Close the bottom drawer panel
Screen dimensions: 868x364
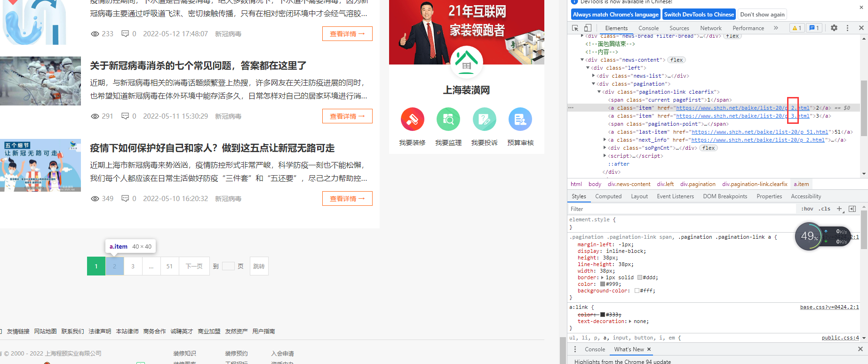tap(860, 349)
